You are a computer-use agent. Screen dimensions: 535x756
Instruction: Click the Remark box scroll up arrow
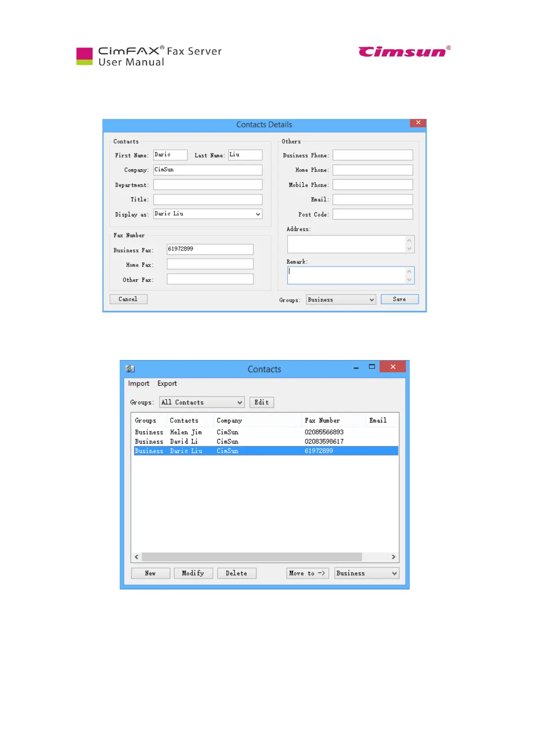pos(409,271)
